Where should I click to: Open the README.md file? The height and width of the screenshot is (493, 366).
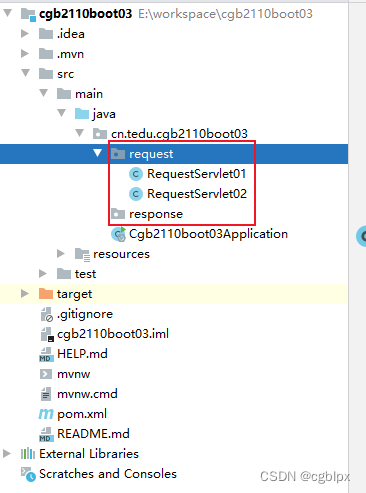(93, 434)
